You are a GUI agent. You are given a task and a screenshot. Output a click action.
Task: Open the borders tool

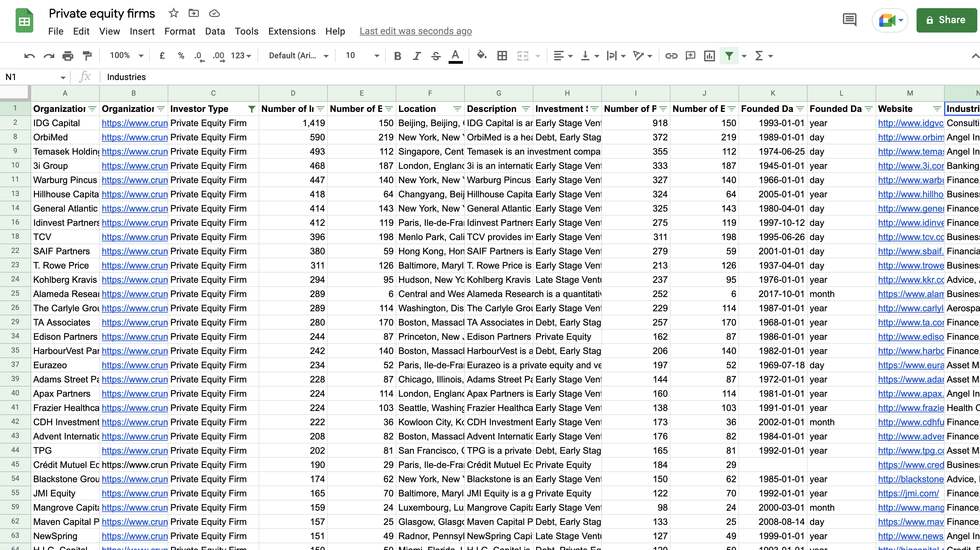502,56
